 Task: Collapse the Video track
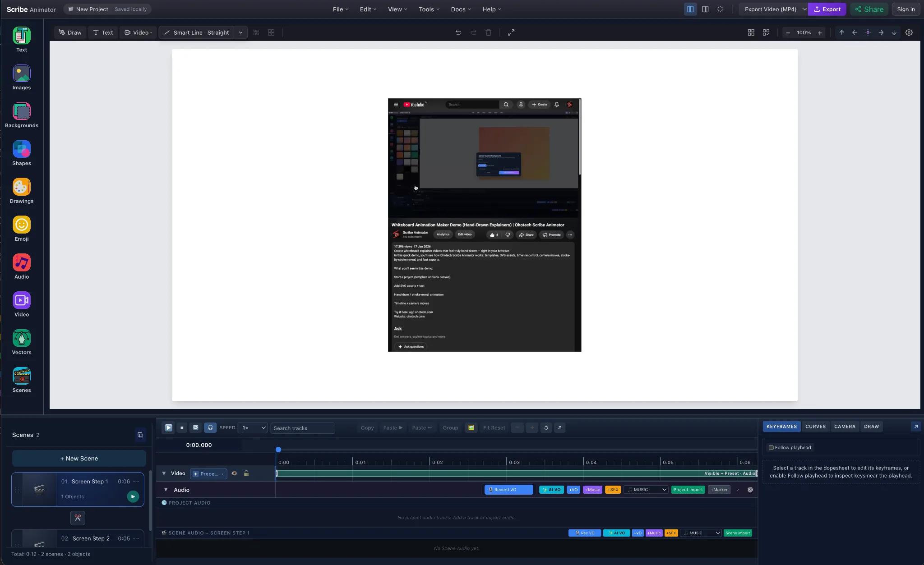click(164, 473)
